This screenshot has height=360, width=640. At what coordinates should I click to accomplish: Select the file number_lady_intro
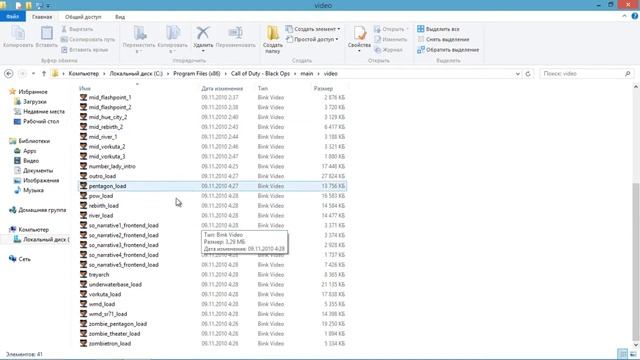112,166
